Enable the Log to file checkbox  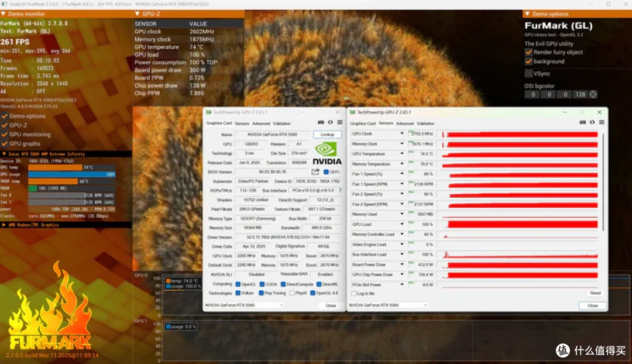click(354, 293)
